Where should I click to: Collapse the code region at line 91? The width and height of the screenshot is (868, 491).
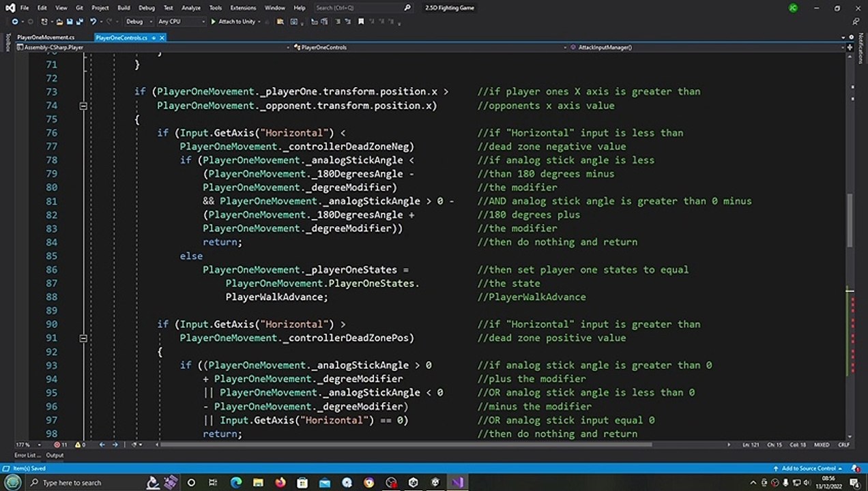tap(83, 338)
